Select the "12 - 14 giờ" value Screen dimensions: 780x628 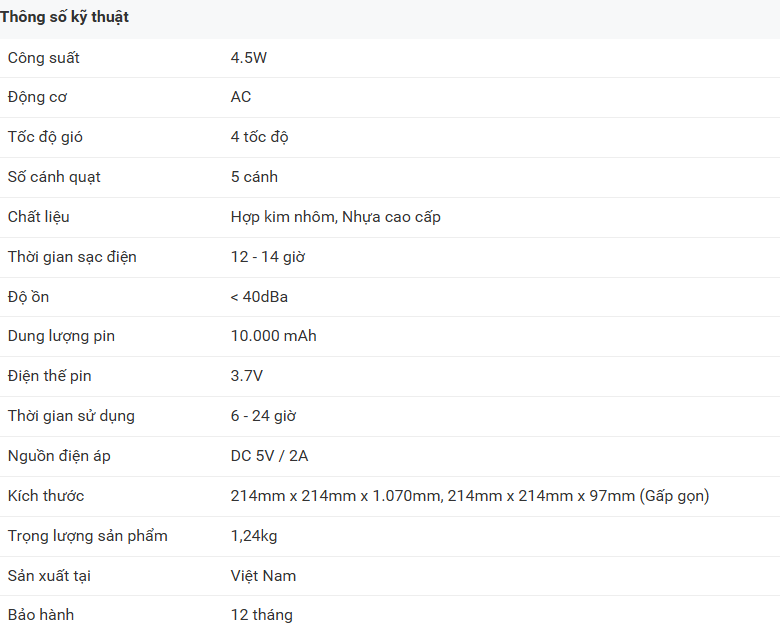point(268,257)
